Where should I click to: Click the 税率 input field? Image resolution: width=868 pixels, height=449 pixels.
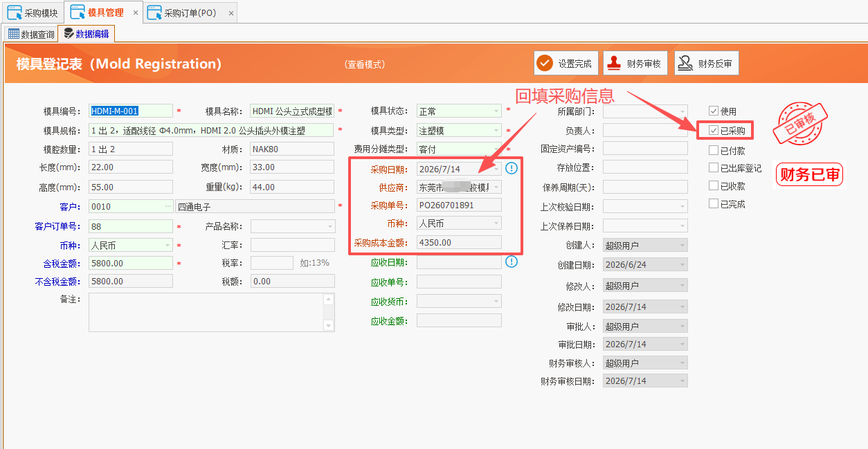pos(271,263)
